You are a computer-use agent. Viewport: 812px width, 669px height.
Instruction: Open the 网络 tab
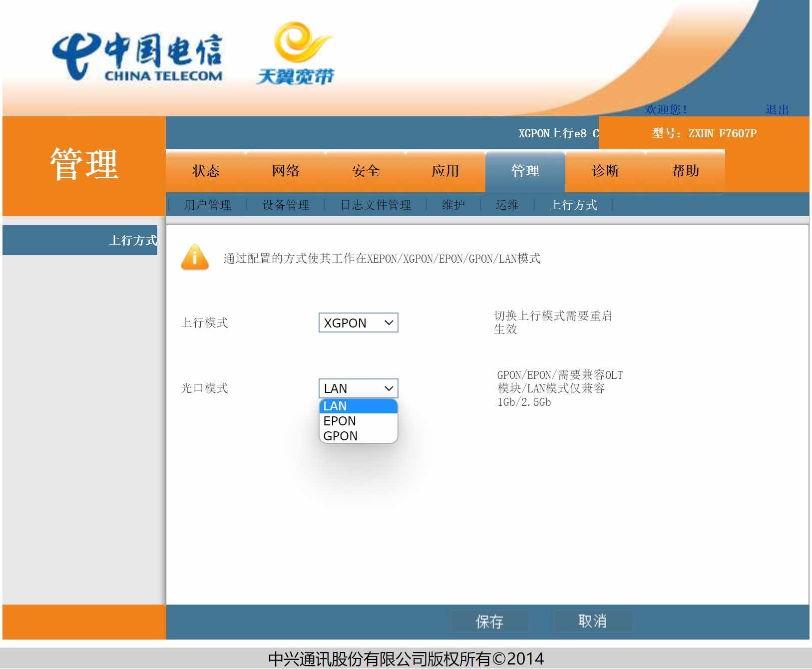[x=286, y=171]
